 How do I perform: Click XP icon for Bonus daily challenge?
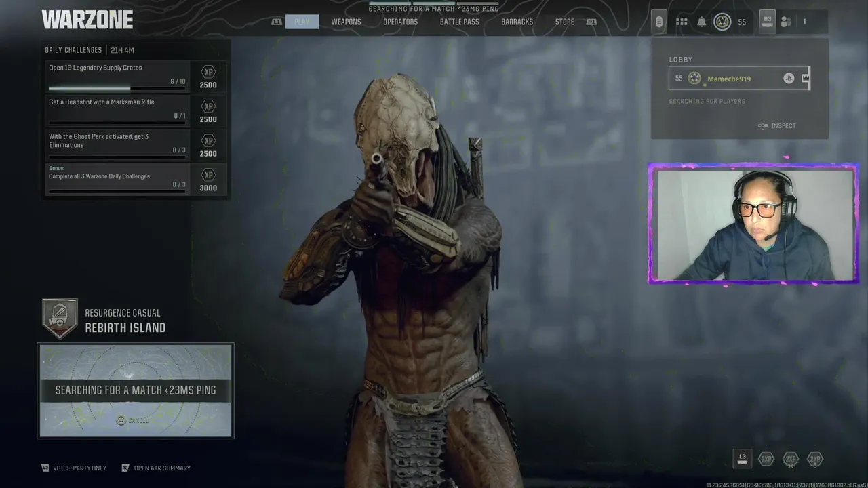tap(208, 175)
